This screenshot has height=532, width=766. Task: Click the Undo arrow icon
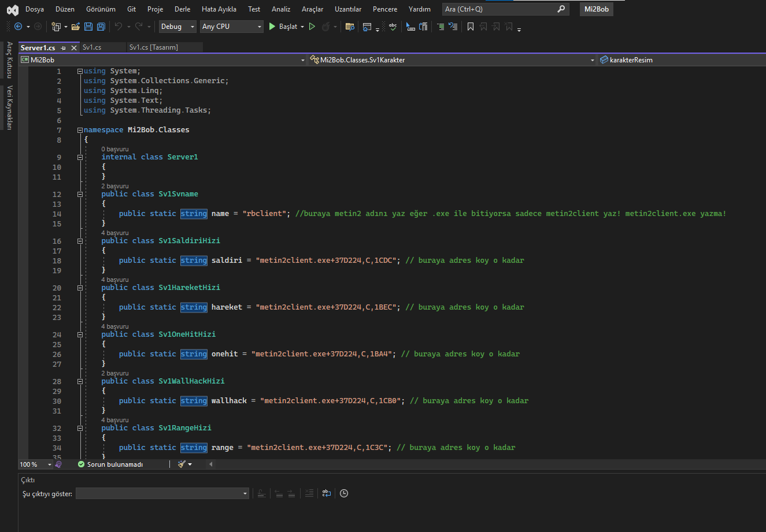[118, 27]
